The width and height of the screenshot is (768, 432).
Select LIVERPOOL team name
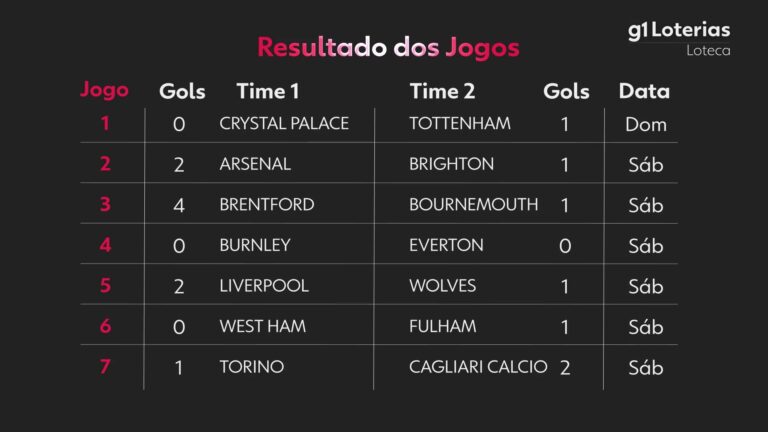click(264, 286)
